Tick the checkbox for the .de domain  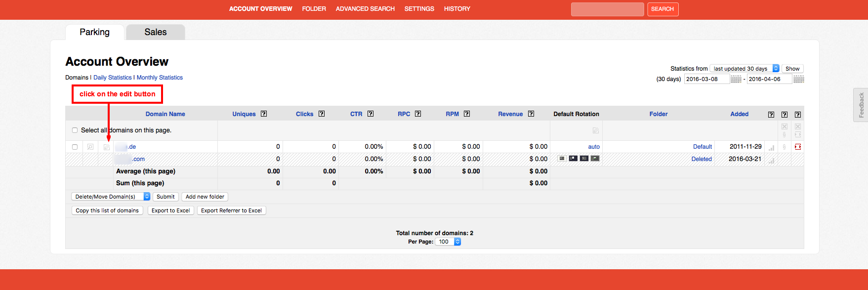pyautogui.click(x=75, y=147)
